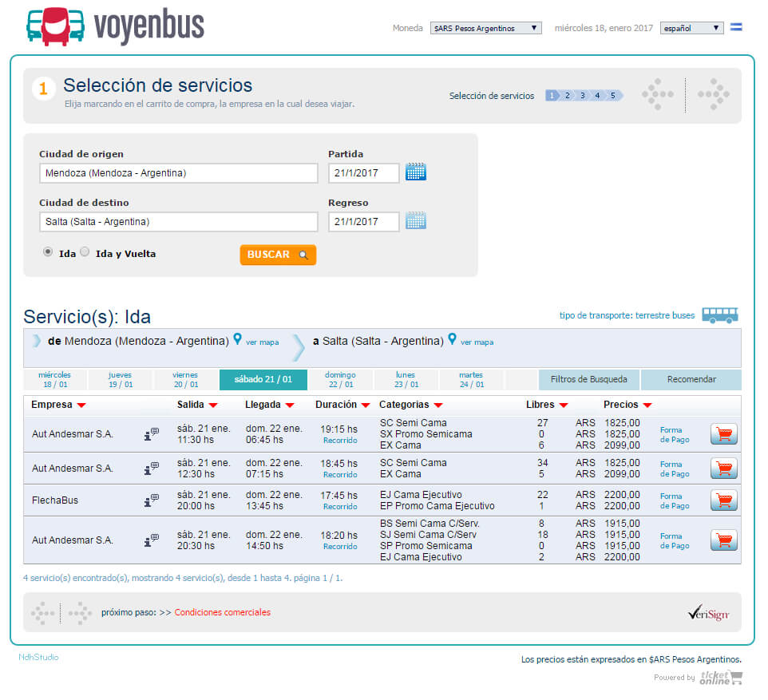Open comments icon for FlechaBus company
The image size is (768, 700).
click(151, 500)
